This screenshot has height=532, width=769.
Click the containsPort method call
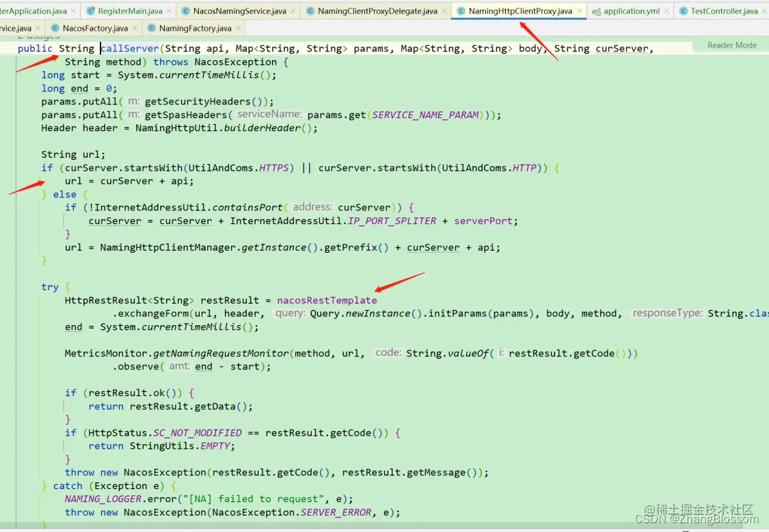247,207
